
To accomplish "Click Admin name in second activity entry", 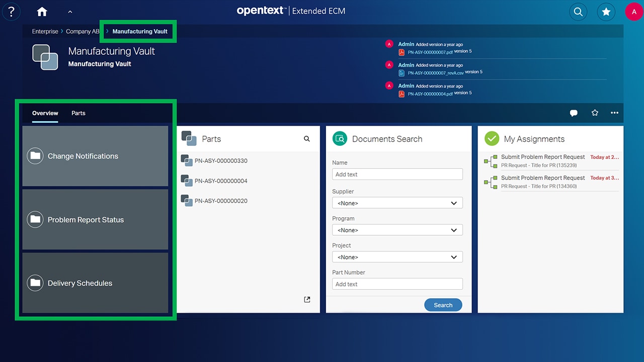I will click(x=406, y=65).
